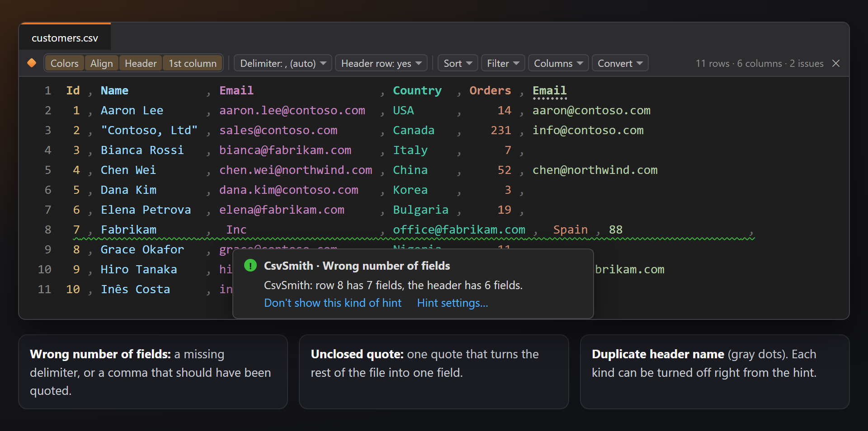Viewport: 868px width, 431px height.
Task: Click the chen.wei@northwind.com cell
Action: coord(296,170)
